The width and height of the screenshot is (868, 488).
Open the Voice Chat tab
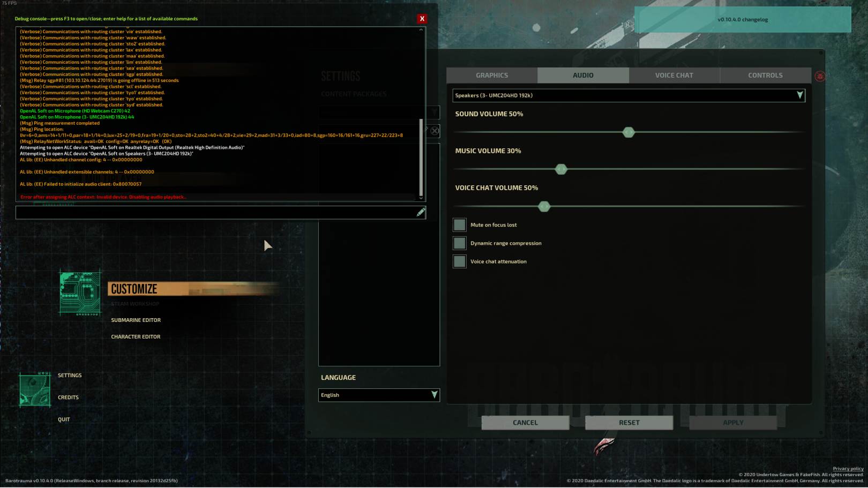(x=674, y=75)
